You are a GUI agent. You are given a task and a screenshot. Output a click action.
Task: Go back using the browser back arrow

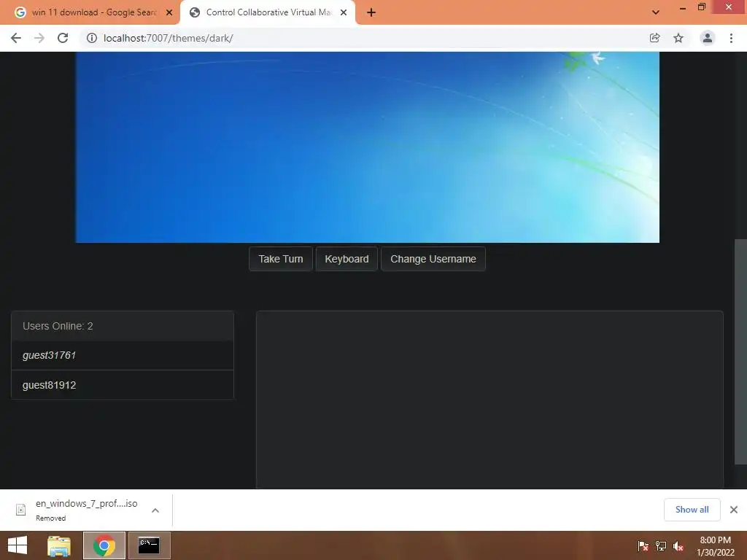pyautogui.click(x=16, y=38)
